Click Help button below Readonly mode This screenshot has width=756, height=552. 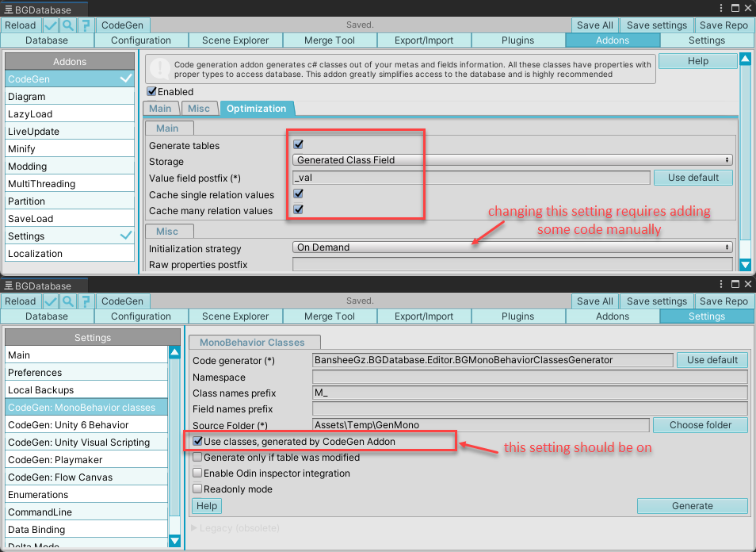207,506
